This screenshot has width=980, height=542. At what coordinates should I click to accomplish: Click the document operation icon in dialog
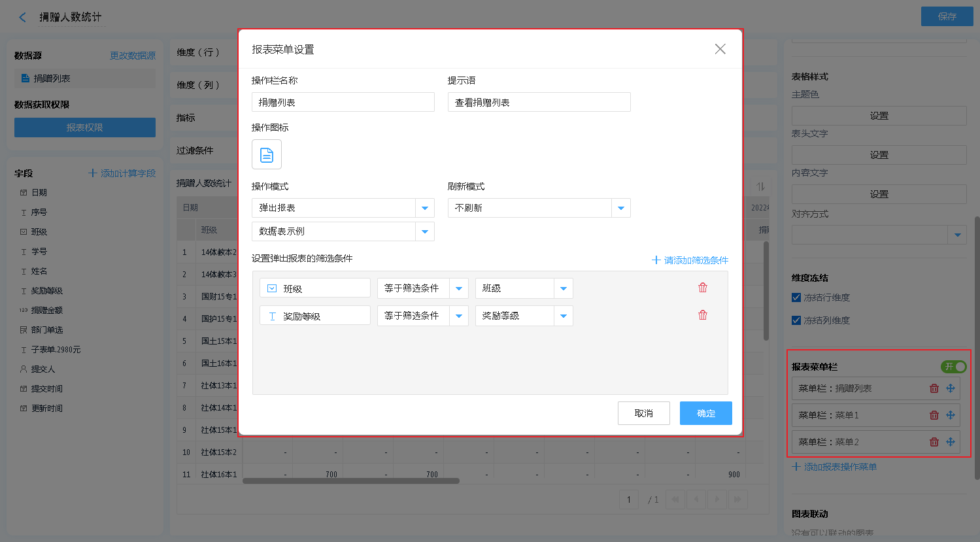click(267, 154)
